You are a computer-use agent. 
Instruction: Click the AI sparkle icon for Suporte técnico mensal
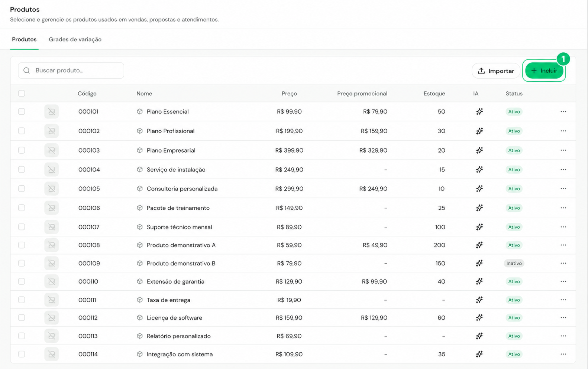tap(479, 227)
